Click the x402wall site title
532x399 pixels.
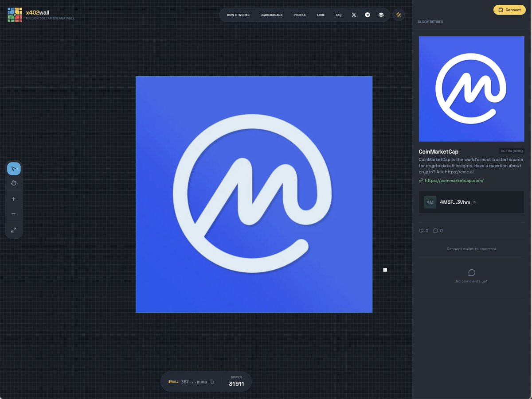coord(38,12)
